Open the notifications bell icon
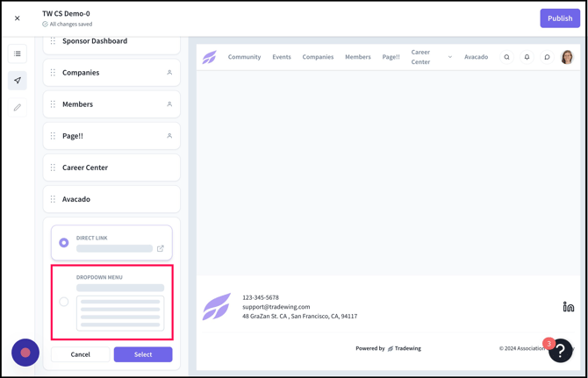Screen dimensions: 588x378 (527, 57)
